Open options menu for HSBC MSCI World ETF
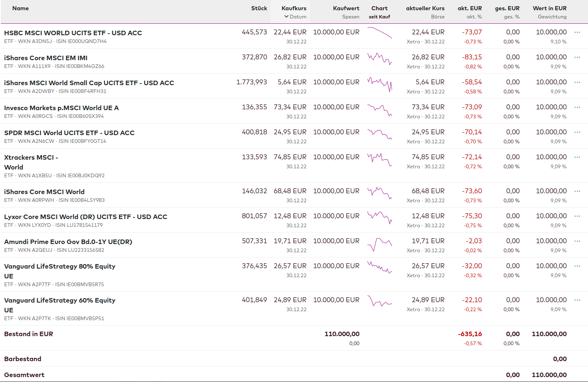Viewport: 588px width, 382px height. (577, 32)
